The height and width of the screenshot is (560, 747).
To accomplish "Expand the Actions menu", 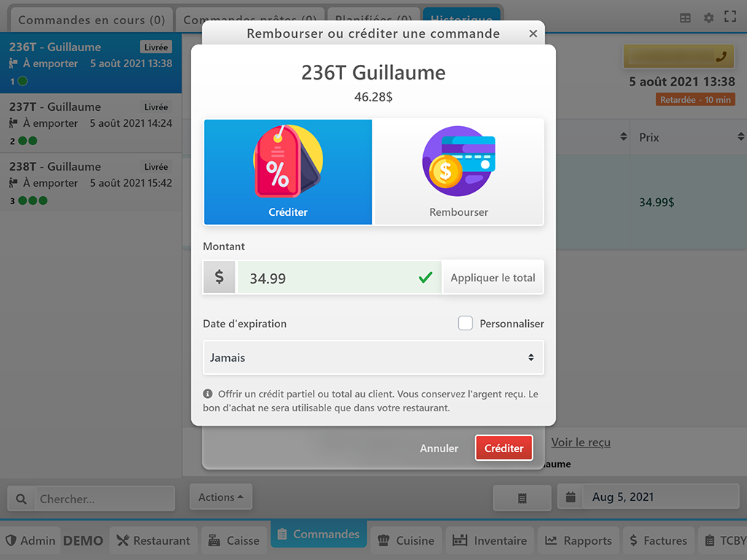I will [x=220, y=497].
